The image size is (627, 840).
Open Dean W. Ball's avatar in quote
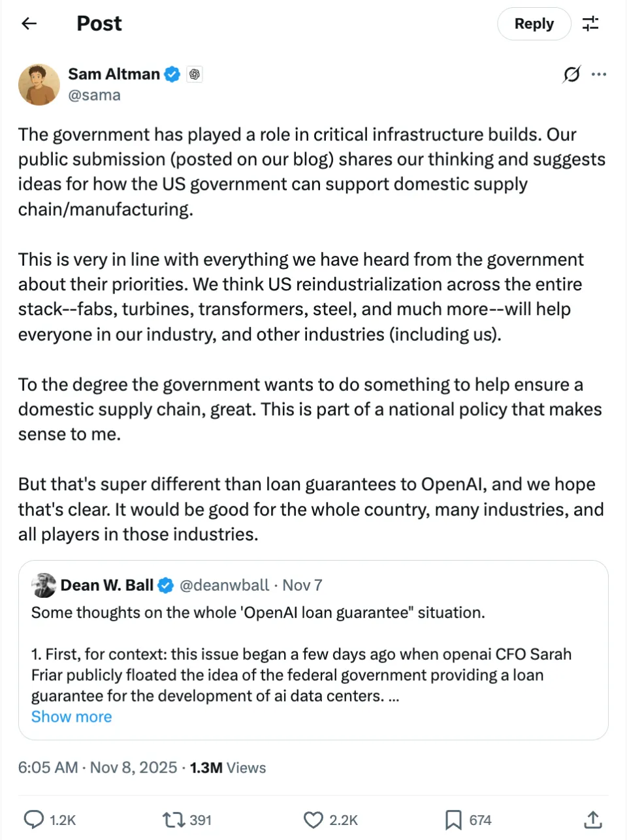(44, 585)
